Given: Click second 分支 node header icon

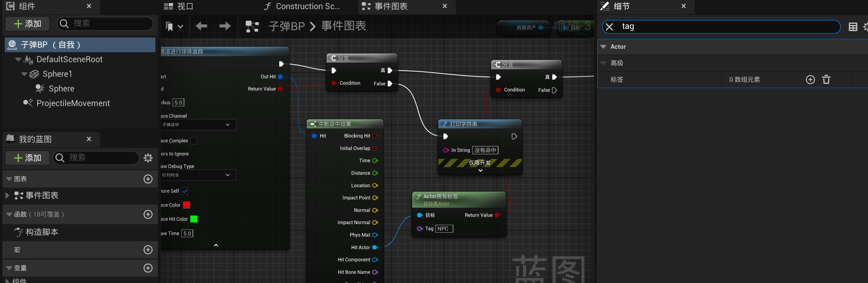Looking at the screenshot, I should click(x=497, y=65).
